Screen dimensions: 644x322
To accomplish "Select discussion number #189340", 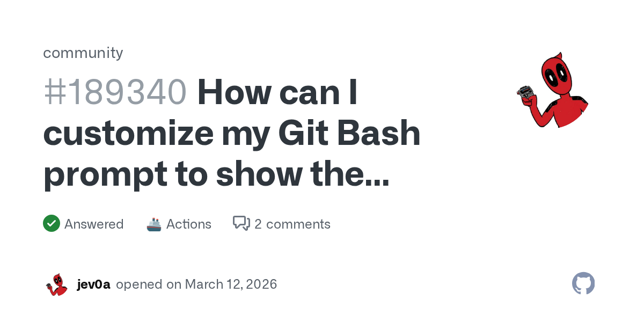I will (x=115, y=92).
